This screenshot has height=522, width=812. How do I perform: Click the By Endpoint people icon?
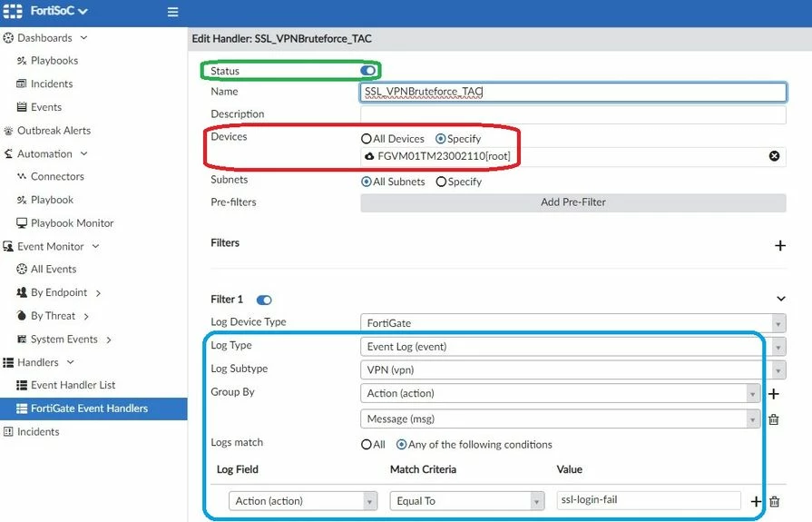tap(21, 292)
